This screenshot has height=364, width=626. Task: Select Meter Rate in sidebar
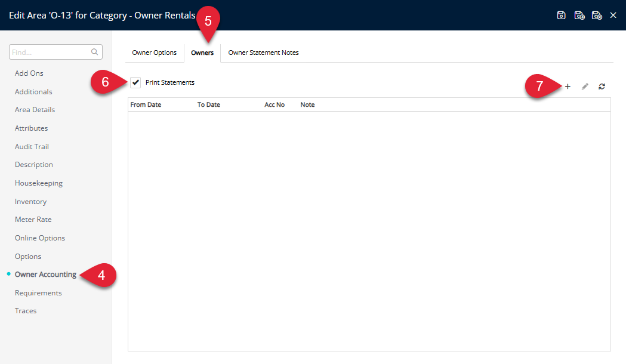click(x=33, y=220)
